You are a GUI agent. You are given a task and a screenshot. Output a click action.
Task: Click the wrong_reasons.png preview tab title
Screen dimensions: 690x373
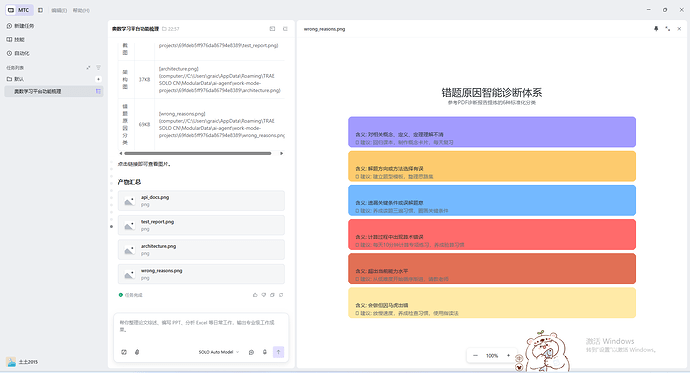pos(324,29)
